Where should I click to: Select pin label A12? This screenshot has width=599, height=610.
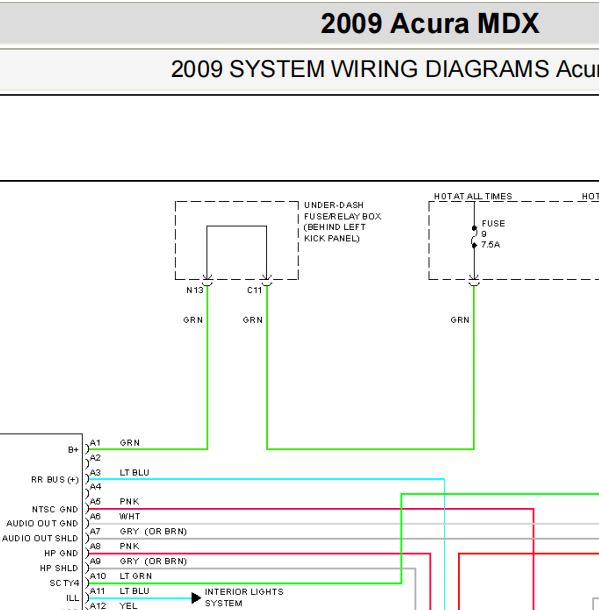[x=98, y=606]
